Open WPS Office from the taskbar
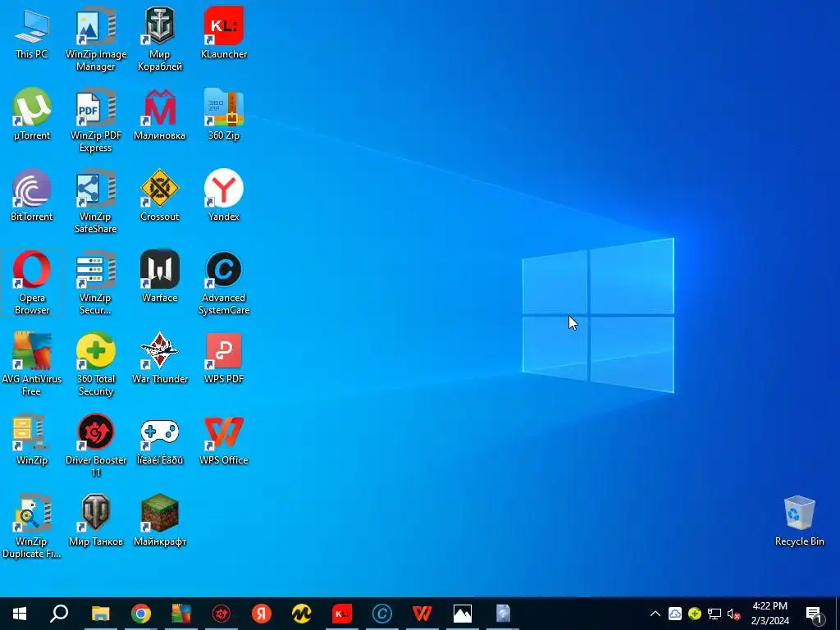 [422, 614]
